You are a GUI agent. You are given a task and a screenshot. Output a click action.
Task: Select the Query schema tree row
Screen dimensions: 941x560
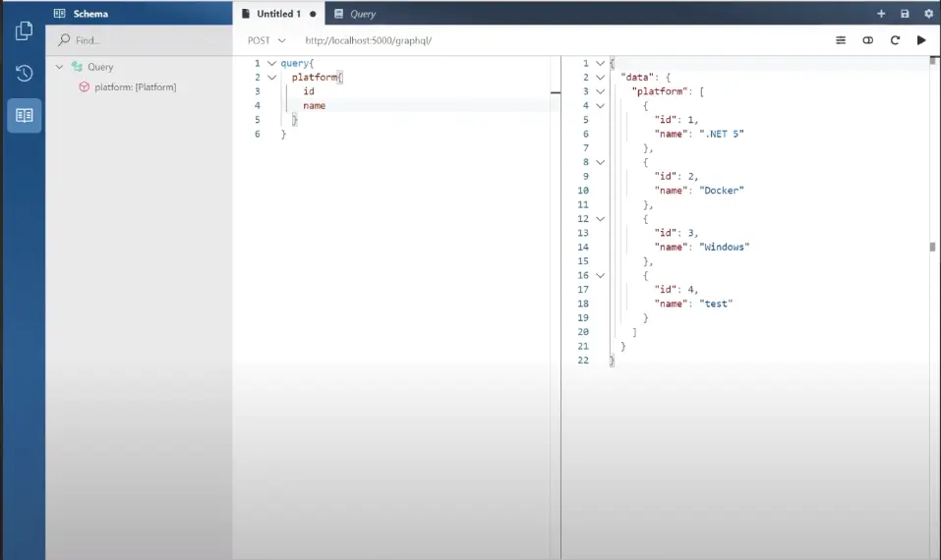[140, 67]
